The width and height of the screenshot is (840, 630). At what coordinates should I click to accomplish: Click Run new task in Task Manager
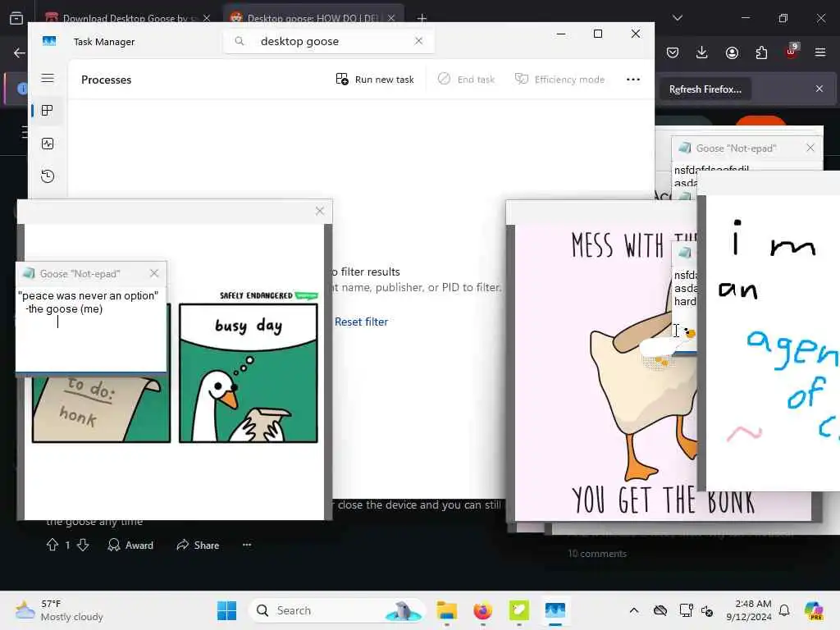[x=375, y=80]
